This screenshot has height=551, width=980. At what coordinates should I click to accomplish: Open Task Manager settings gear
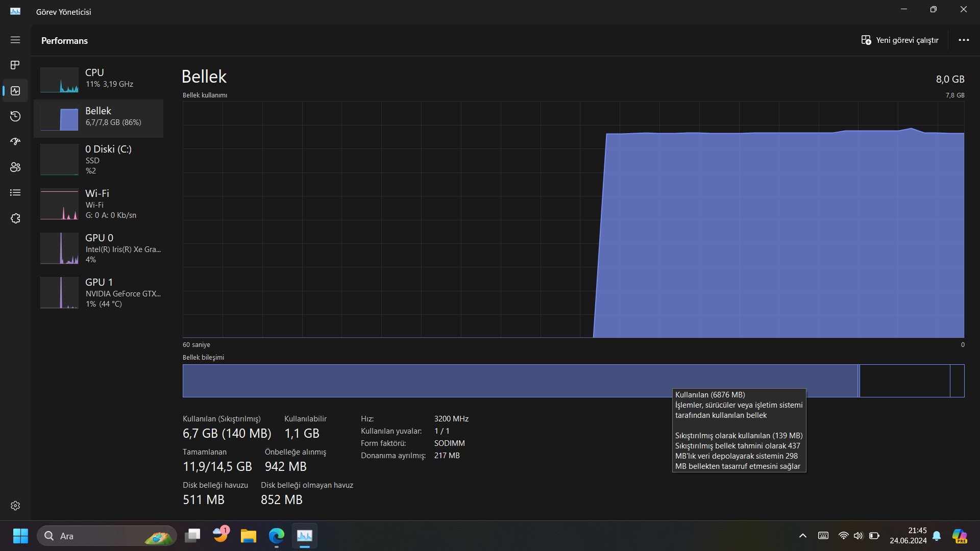click(x=15, y=506)
